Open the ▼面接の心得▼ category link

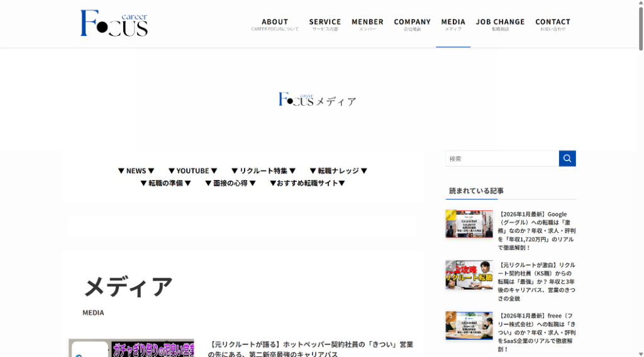230,183
